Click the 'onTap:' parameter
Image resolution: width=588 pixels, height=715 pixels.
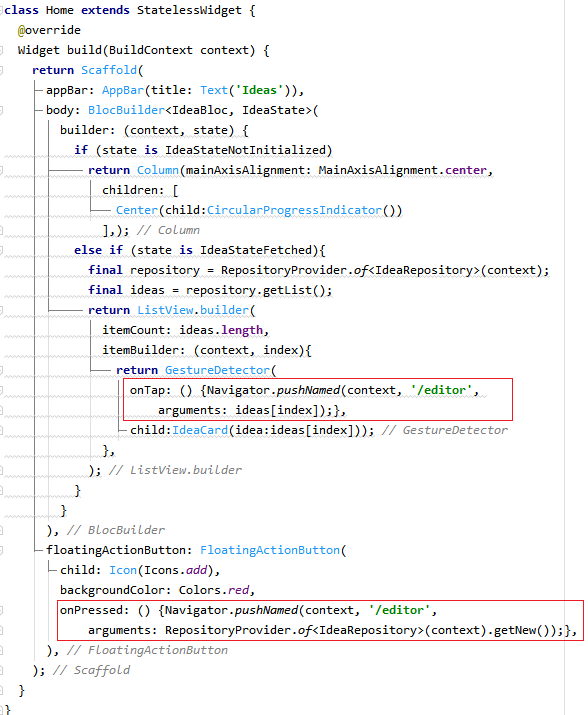click(x=151, y=390)
